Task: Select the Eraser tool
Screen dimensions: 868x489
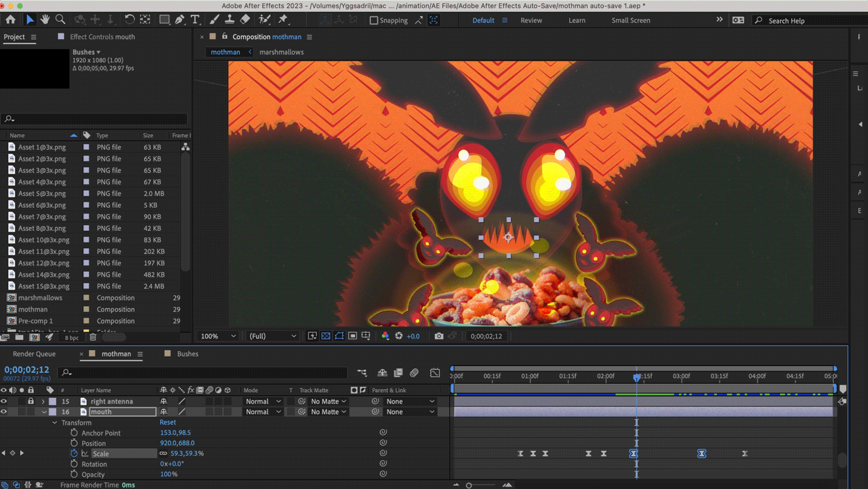Action: [x=245, y=20]
